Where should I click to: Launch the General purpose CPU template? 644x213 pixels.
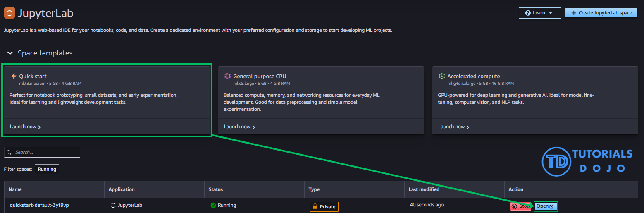point(239,127)
